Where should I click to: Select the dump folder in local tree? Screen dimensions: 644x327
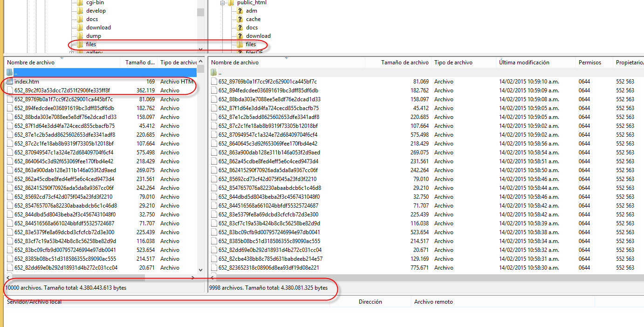[93, 36]
